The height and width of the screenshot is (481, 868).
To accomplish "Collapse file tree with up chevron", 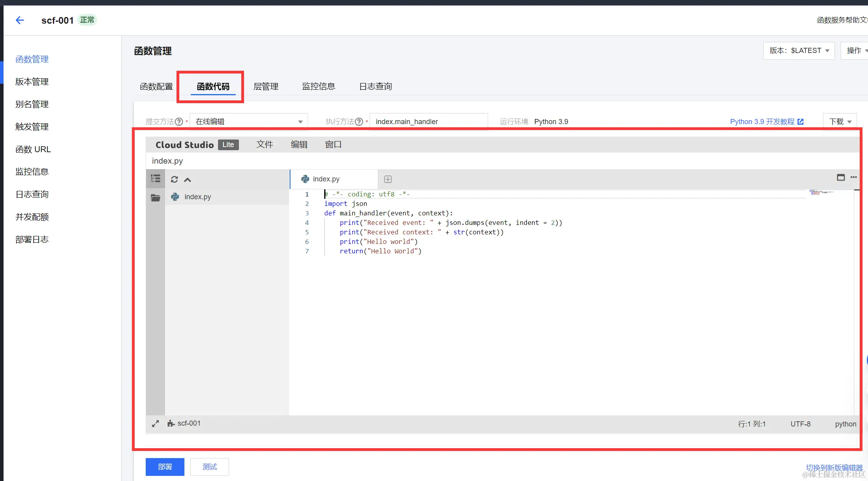I will [188, 180].
